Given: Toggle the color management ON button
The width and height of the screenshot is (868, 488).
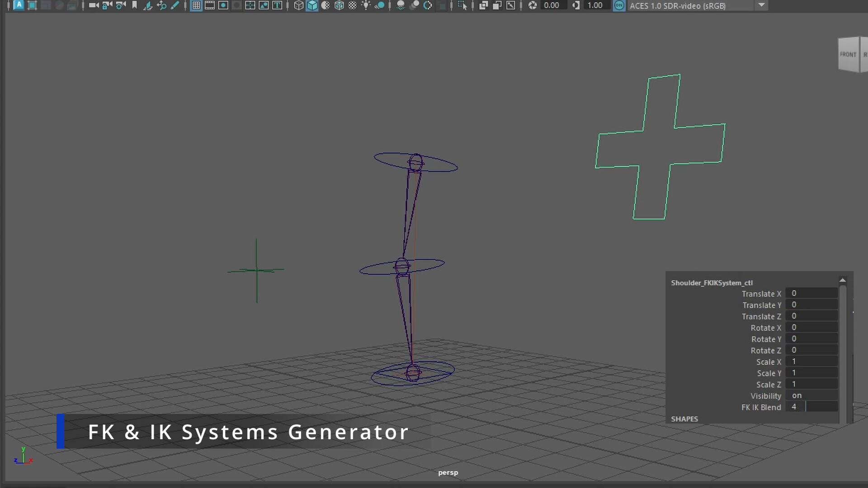Looking at the screenshot, I should pyautogui.click(x=619, y=6).
